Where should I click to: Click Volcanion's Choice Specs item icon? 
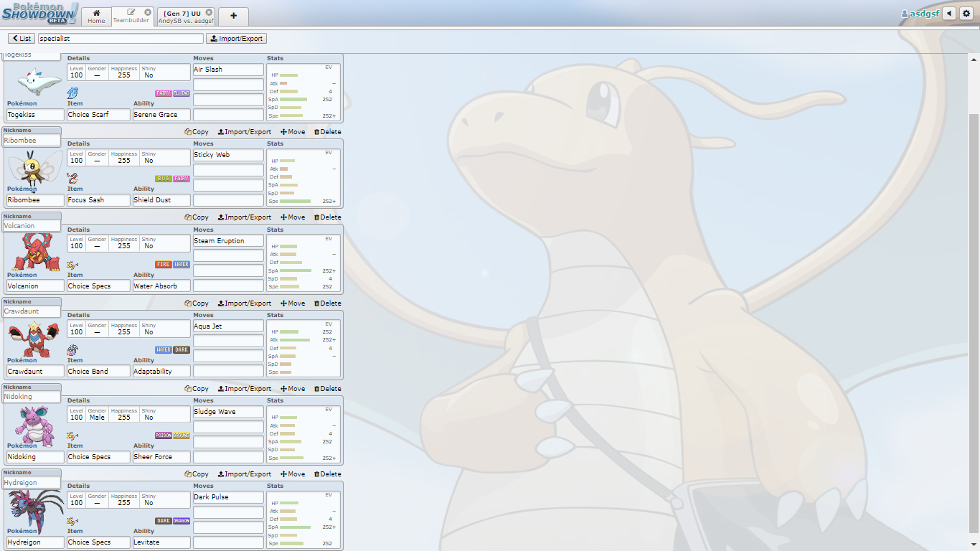[x=72, y=264]
